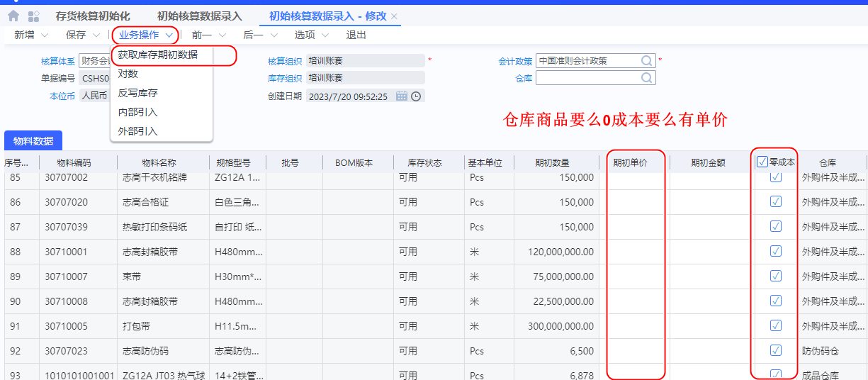Select 获取库存期初数据 menu item
This screenshot has width=868, height=380.
coord(158,55)
